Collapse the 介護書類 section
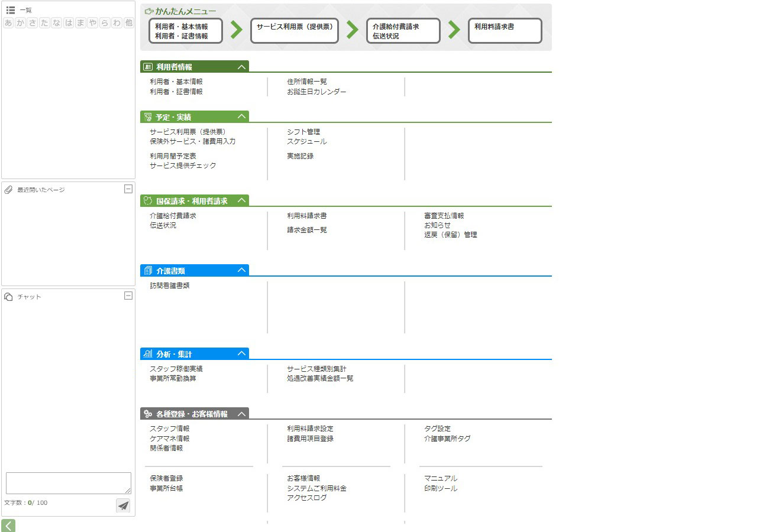 click(x=241, y=270)
